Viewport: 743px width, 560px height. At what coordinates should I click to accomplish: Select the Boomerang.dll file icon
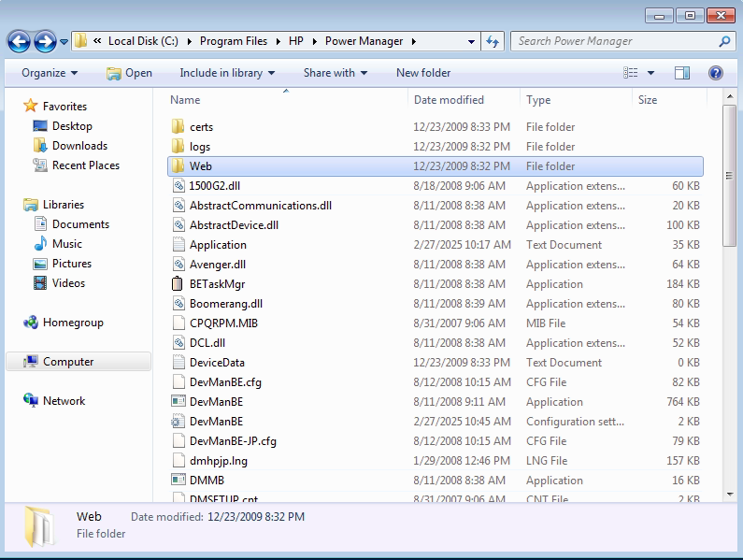point(179,304)
